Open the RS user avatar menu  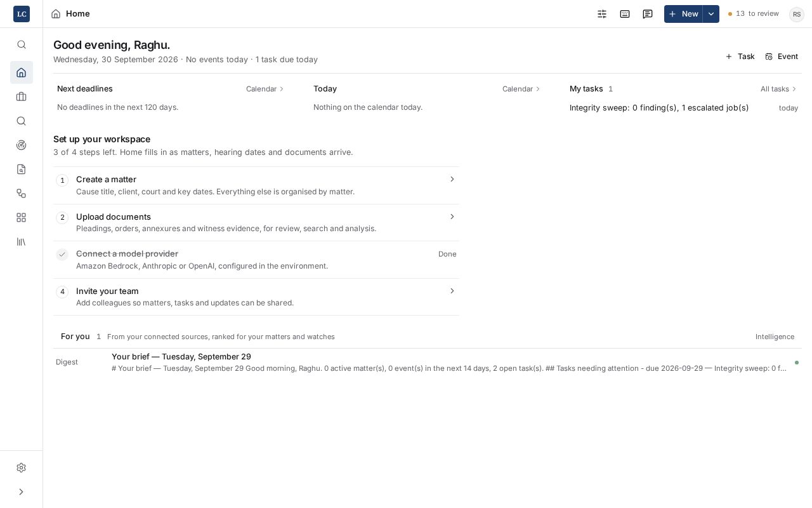797,14
